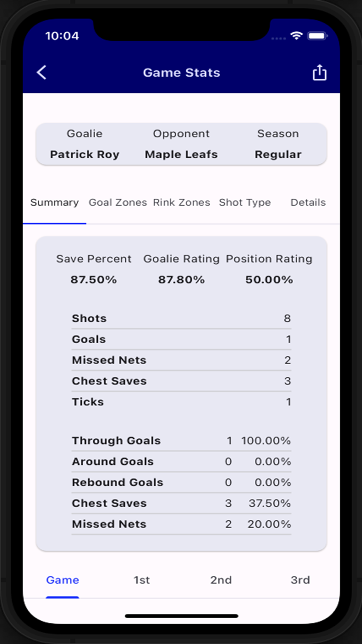
Task: Select the Summary tab
Action: pos(55,202)
